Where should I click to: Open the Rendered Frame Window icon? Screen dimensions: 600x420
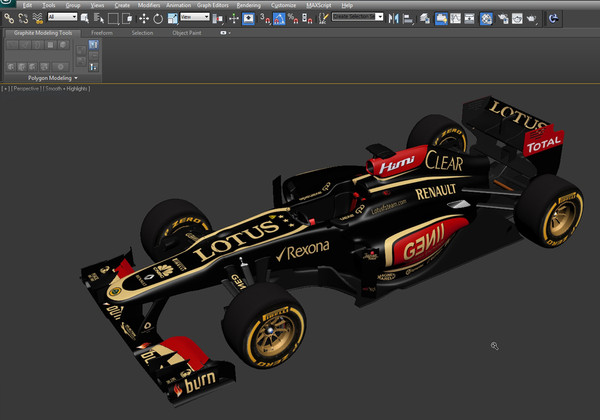[x=517, y=18]
